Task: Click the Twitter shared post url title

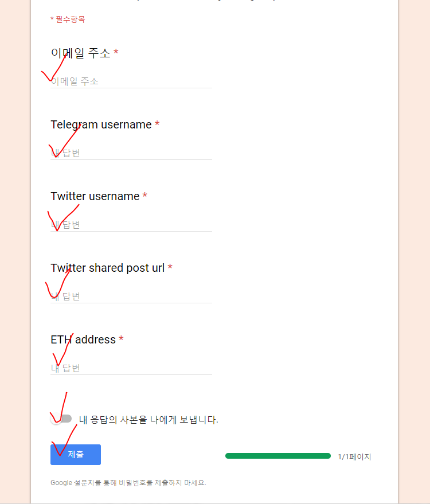Action: [107, 268]
